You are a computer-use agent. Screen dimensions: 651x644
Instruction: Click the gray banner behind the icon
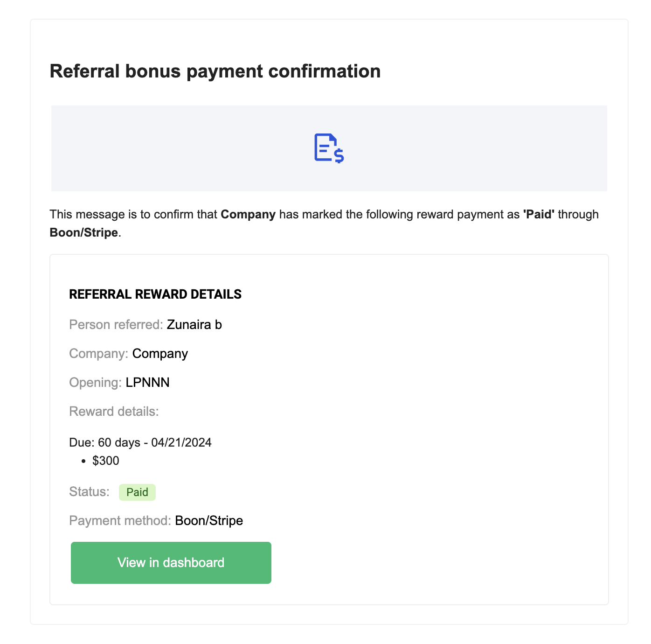coord(329,148)
